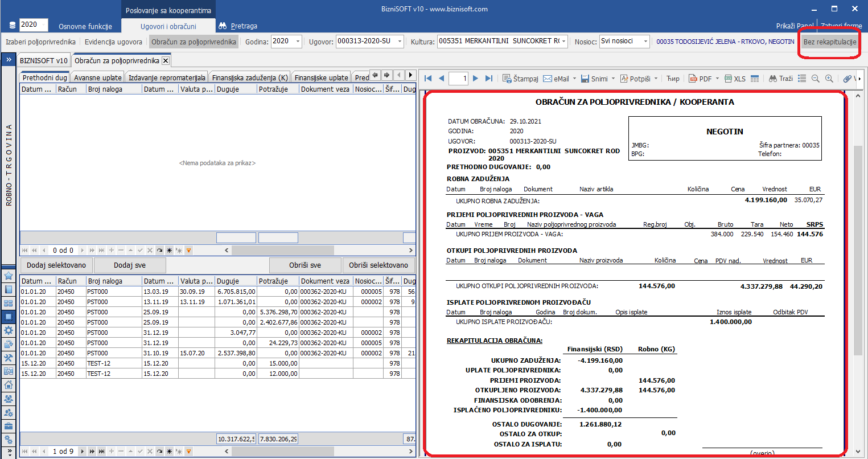Go to the last report page
This screenshot has height=459, width=868.
488,79
